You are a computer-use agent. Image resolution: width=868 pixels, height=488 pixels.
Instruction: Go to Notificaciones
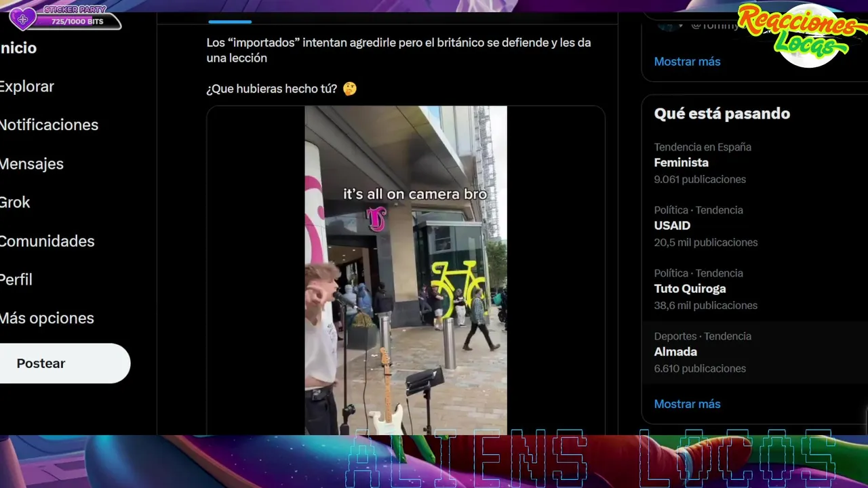49,125
